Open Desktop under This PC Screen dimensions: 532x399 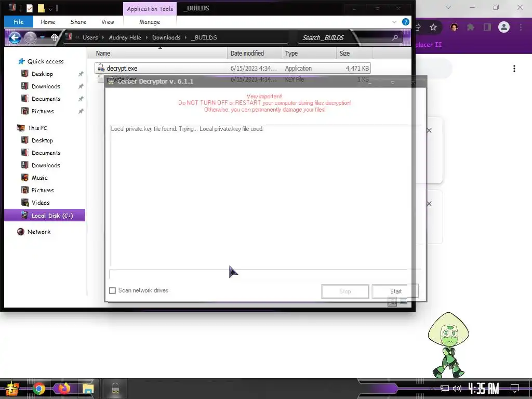pyautogui.click(x=43, y=140)
